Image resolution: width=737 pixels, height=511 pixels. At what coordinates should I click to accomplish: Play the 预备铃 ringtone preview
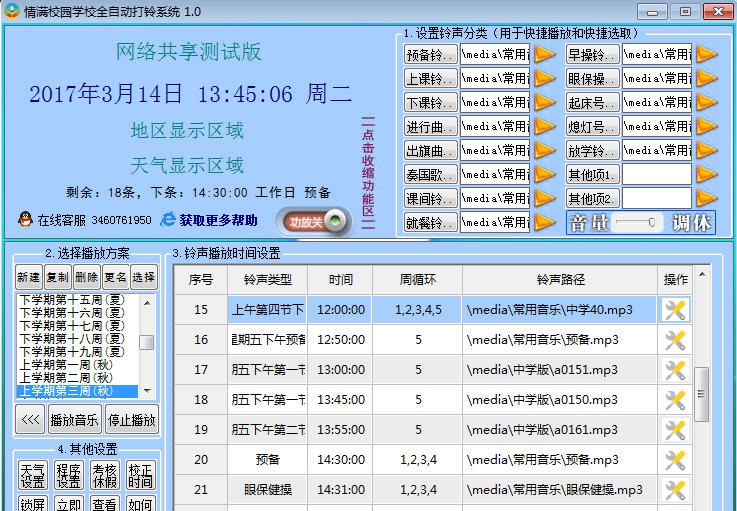point(544,55)
